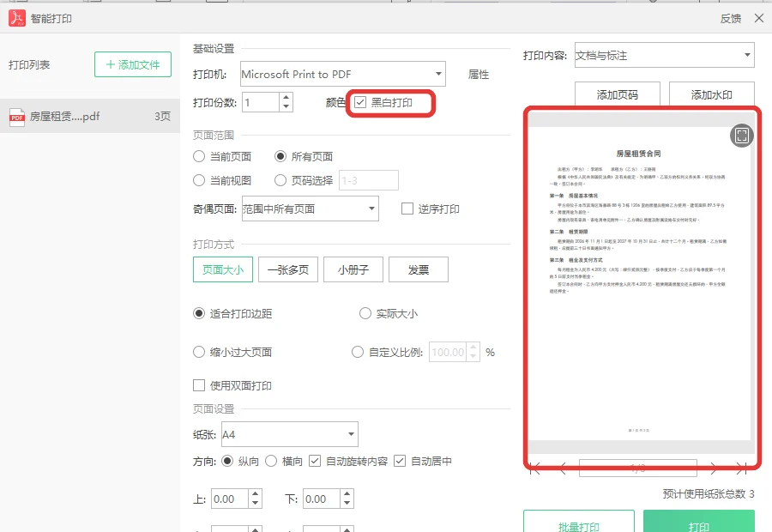Viewport: 772px width, 532px height.
Task: Click the bottom margin 0.00 field
Action: tap(322, 499)
